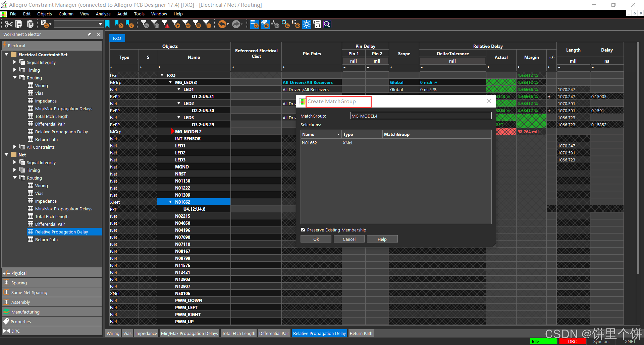
Task: Toggle Preserve Existing Membership checkbox
Action: pyautogui.click(x=303, y=230)
